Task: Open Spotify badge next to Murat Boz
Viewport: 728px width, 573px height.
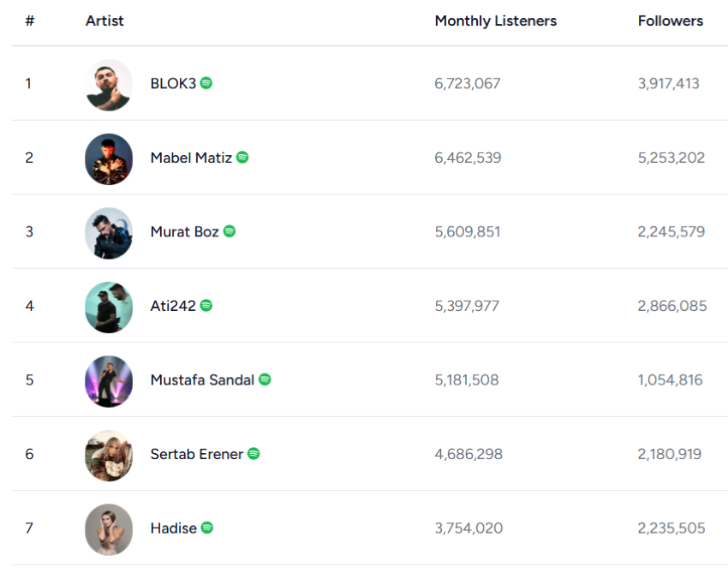Action: [230, 231]
